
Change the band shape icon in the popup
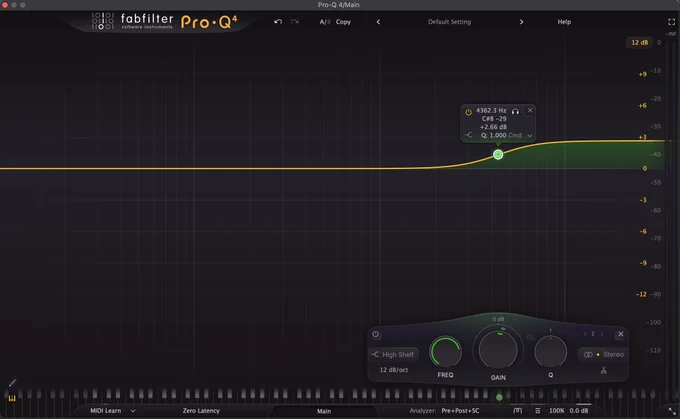[468, 135]
